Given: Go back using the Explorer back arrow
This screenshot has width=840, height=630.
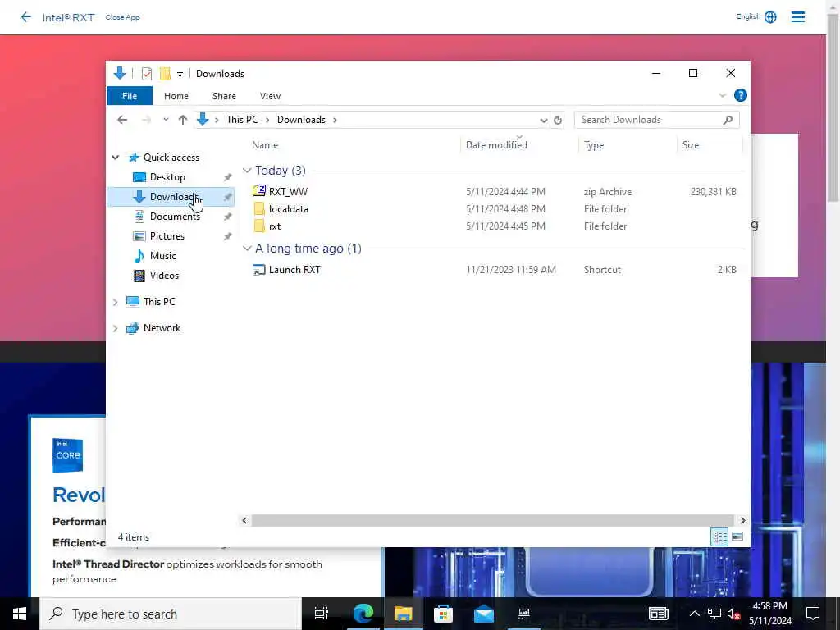Looking at the screenshot, I should (122, 120).
